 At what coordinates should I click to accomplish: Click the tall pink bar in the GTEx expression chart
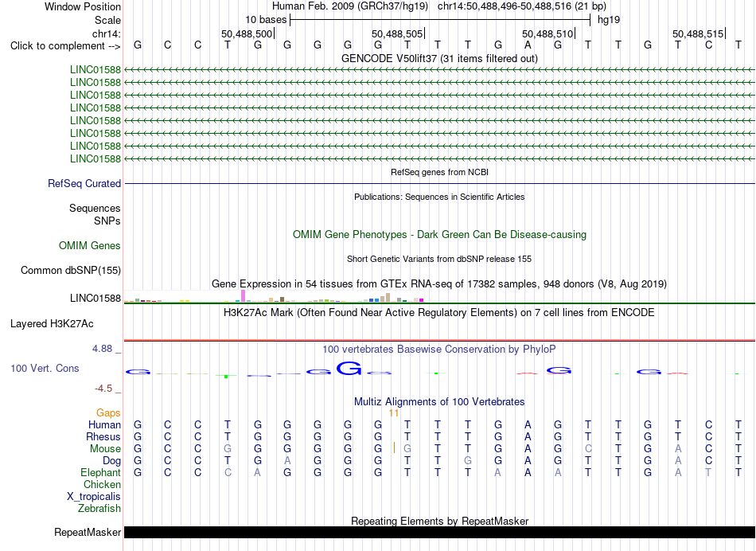(243, 295)
